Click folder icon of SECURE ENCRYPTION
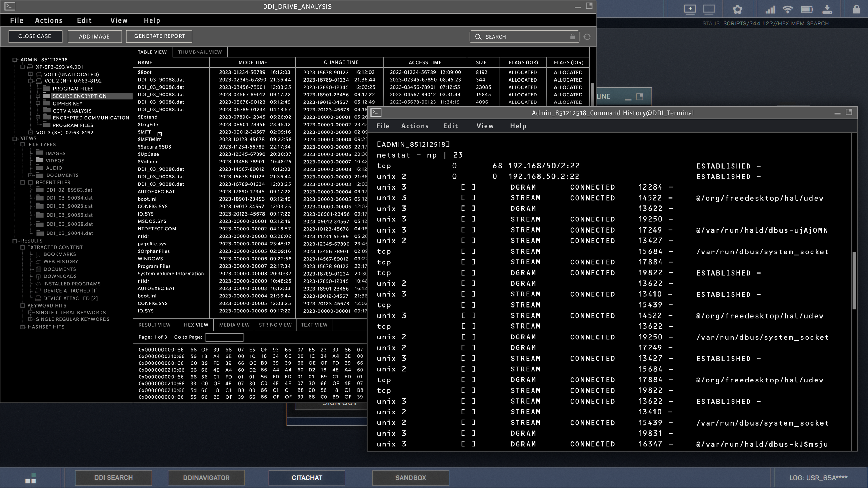Viewport: 868px width, 488px height. pyautogui.click(x=47, y=95)
